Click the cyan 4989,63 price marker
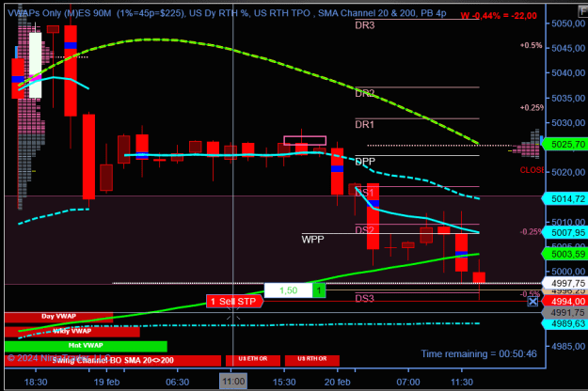 565,324
